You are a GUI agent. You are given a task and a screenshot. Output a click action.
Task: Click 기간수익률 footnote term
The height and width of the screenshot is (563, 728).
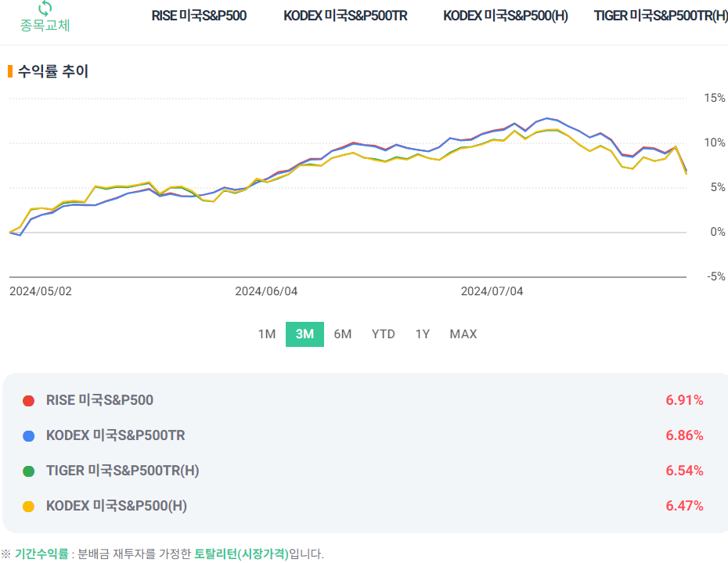tap(41, 554)
